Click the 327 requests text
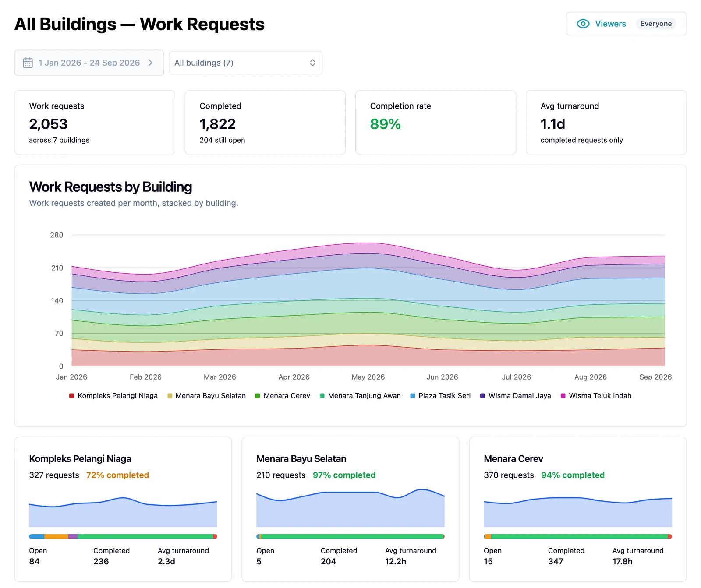 (54, 475)
